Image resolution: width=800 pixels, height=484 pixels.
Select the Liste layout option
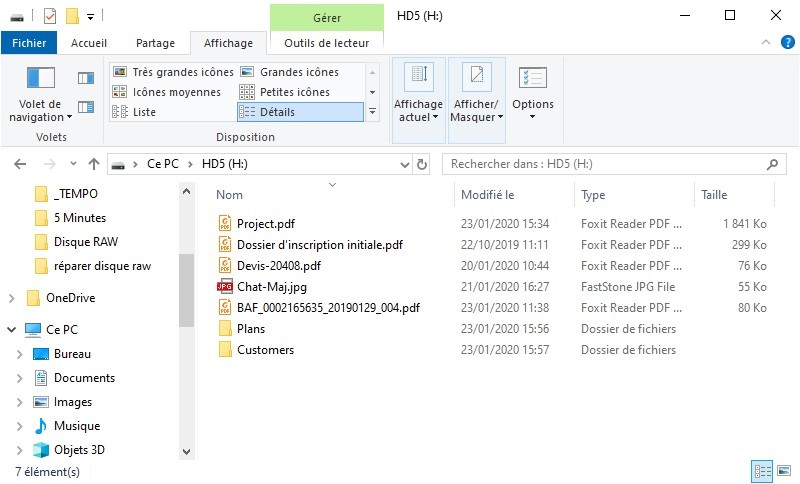pyautogui.click(x=144, y=112)
